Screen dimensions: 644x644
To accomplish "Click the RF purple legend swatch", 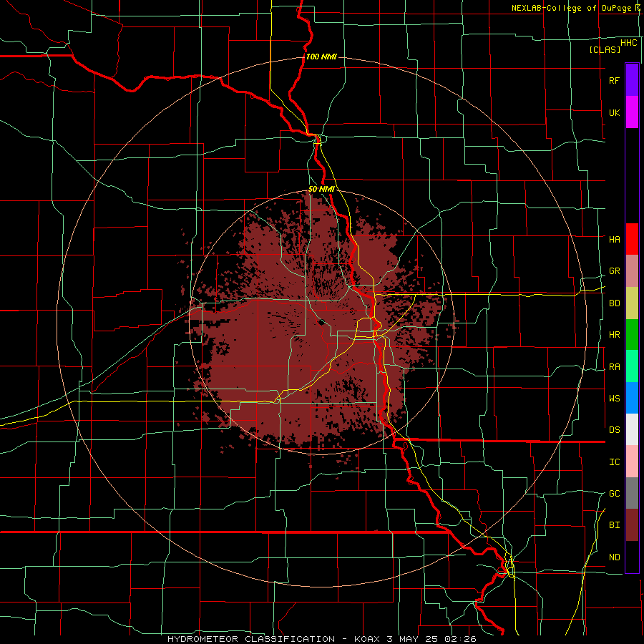I will pos(632,80).
